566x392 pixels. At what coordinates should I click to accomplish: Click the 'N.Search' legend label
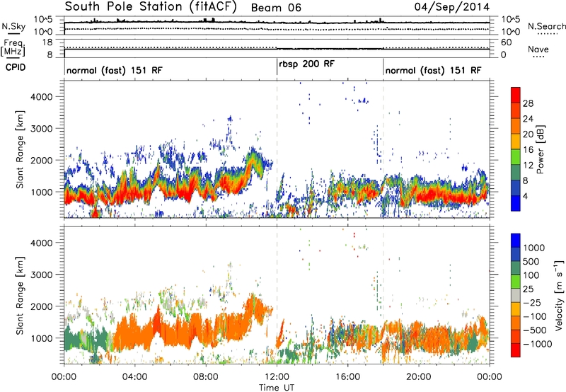(547, 26)
